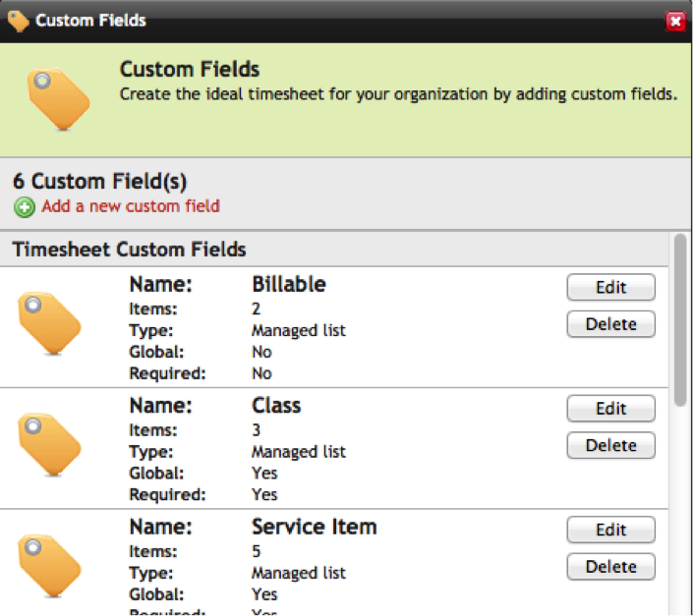693x616 pixels.
Task: Delete the Service Item custom field
Action: click(x=610, y=567)
